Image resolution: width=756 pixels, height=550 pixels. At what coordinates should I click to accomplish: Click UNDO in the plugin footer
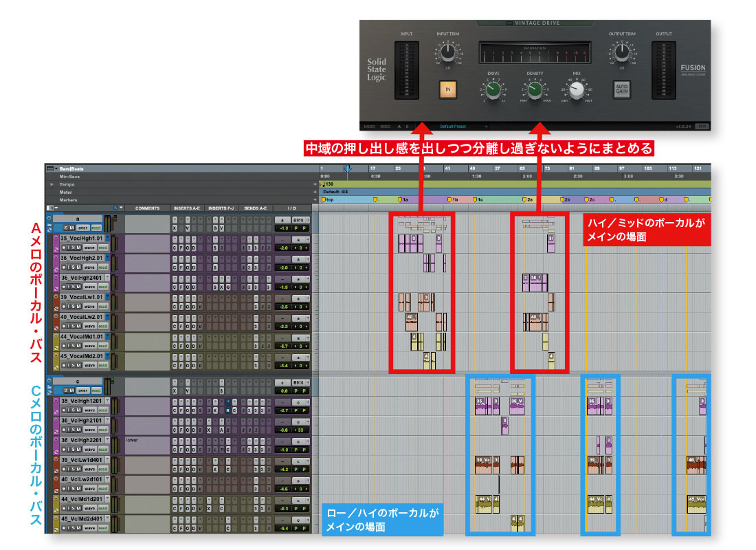click(369, 126)
